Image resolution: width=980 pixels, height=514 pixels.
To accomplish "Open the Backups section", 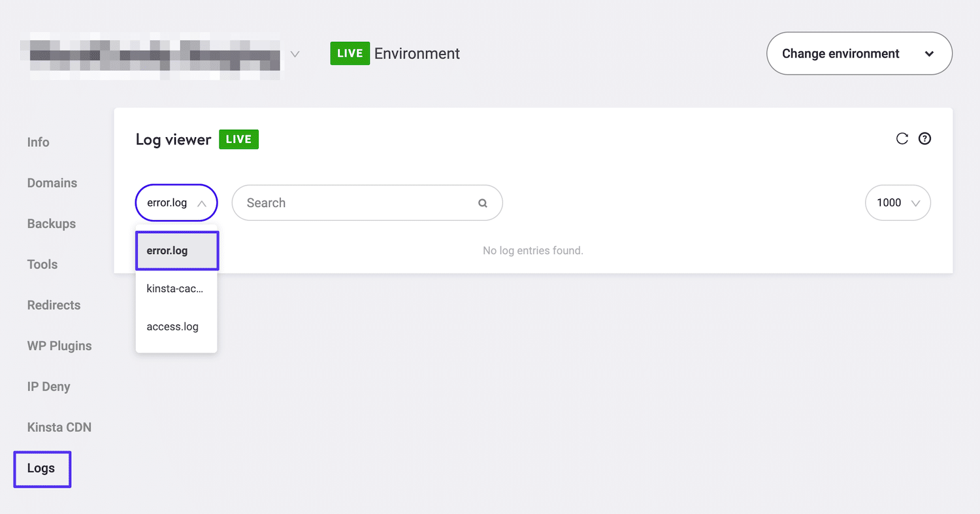I will point(51,223).
